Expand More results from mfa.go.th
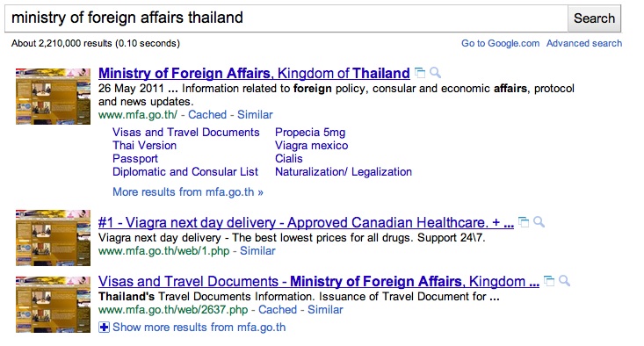Screen dimensions: 644x346 (x=188, y=191)
